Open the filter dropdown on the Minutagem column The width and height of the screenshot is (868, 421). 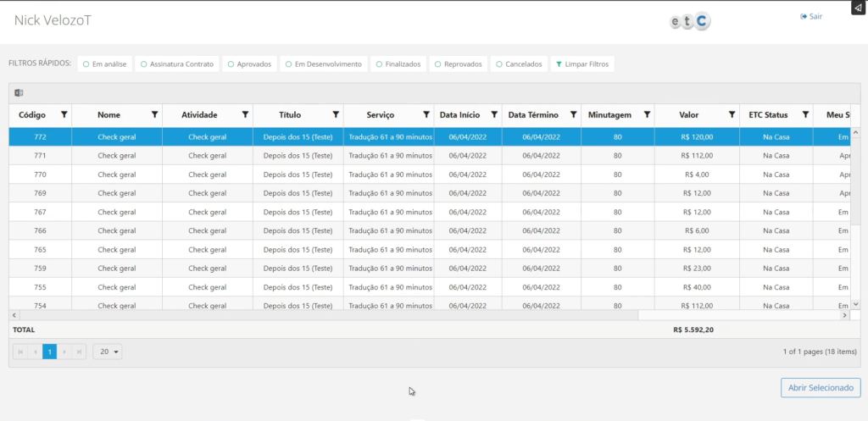[x=647, y=114]
